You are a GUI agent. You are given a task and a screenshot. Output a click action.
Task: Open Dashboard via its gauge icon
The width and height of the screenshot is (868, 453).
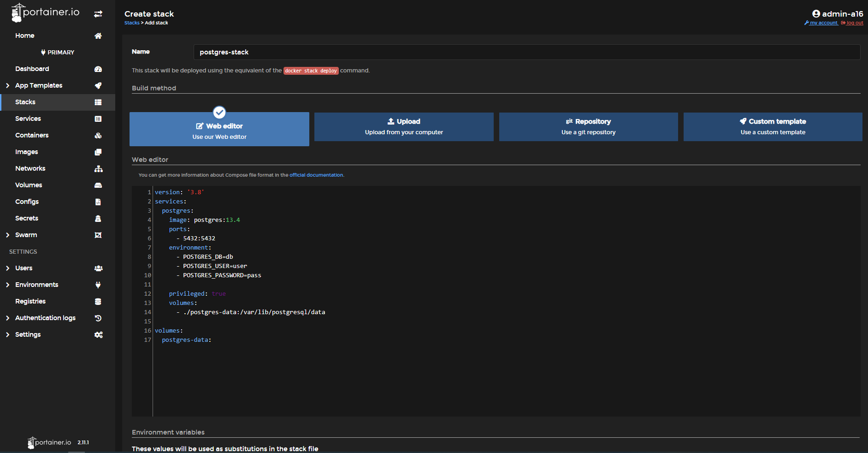pyautogui.click(x=98, y=69)
